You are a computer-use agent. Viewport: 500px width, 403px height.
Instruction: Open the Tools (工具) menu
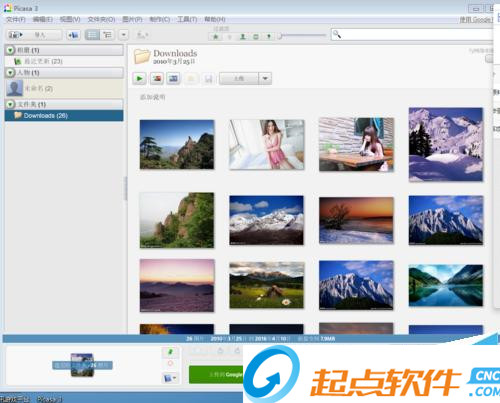187,19
